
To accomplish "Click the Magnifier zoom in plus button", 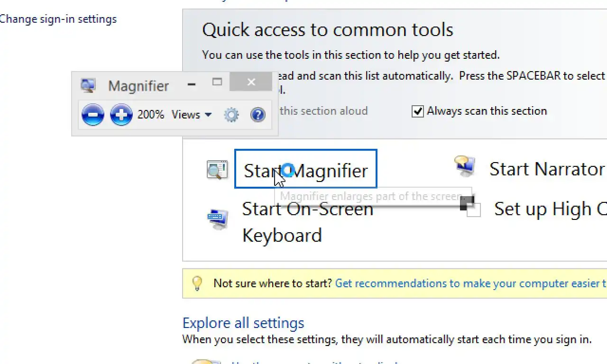I will [x=121, y=115].
